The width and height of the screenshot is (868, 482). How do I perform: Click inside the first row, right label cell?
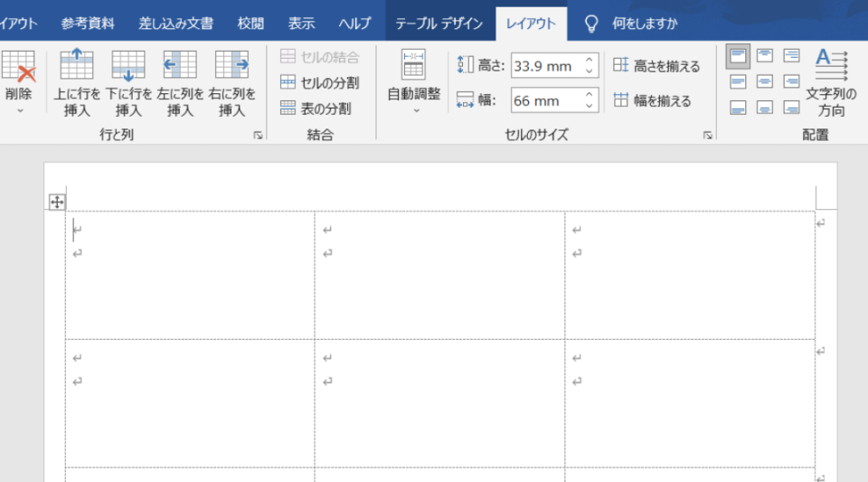[690, 275]
